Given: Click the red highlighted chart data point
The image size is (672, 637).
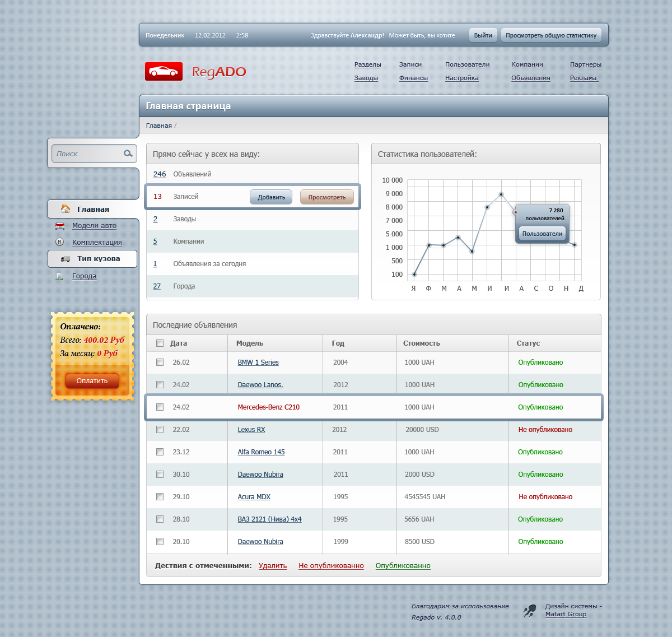Looking at the screenshot, I should (x=515, y=212).
